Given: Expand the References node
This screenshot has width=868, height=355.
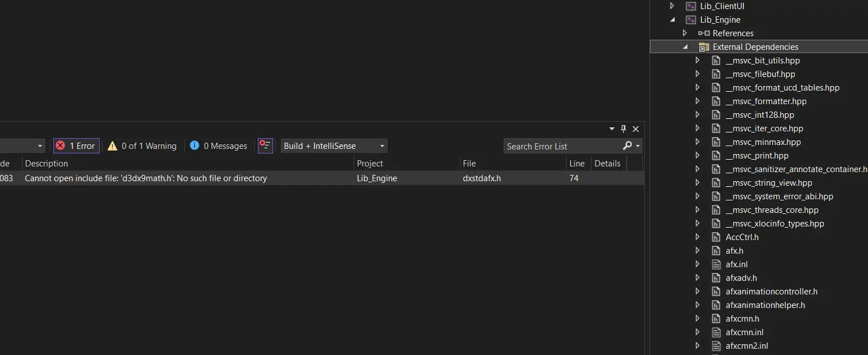Looking at the screenshot, I should pyautogui.click(x=685, y=33).
